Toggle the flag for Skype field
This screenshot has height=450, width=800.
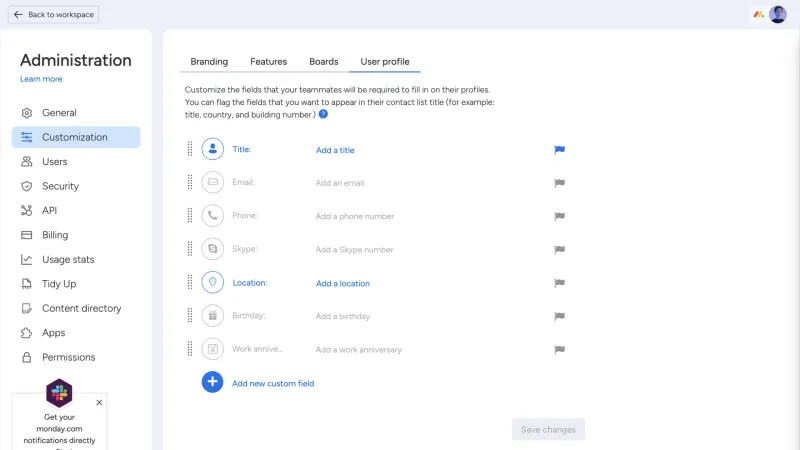point(559,249)
